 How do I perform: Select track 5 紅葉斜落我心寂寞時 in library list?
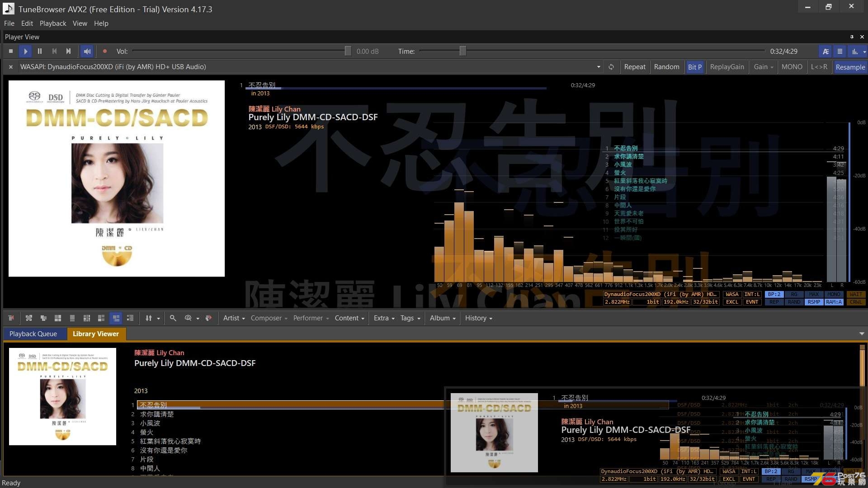click(170, 441)
